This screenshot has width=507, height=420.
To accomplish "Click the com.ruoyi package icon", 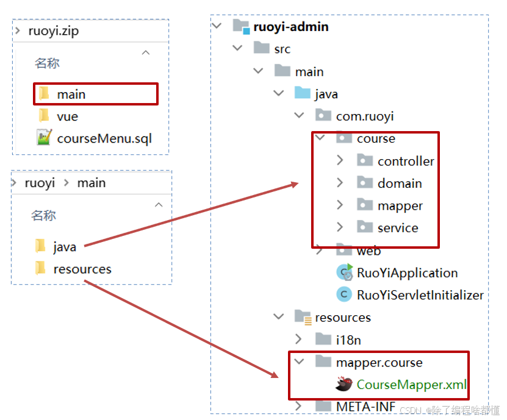I will [323, 115].
